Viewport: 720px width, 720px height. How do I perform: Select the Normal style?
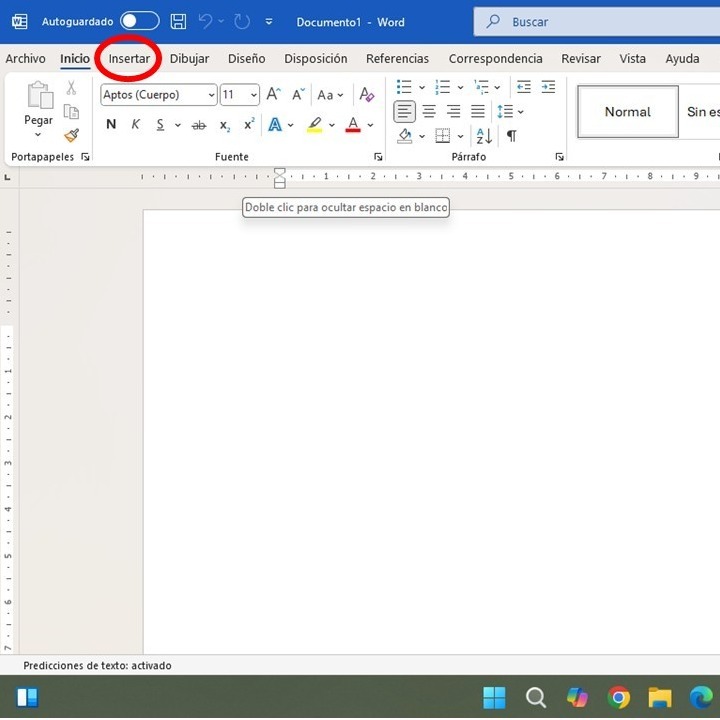click(628, 112)
